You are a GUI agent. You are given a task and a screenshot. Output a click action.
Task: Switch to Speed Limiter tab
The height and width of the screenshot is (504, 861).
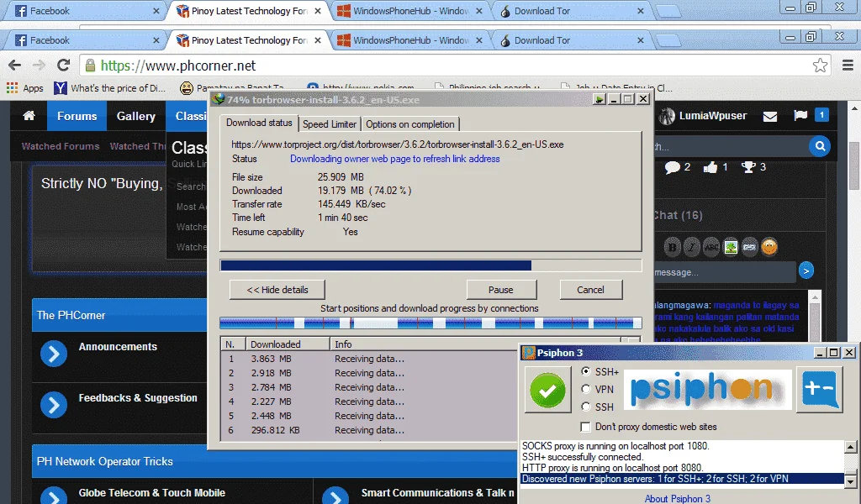[x=330, y=124]
